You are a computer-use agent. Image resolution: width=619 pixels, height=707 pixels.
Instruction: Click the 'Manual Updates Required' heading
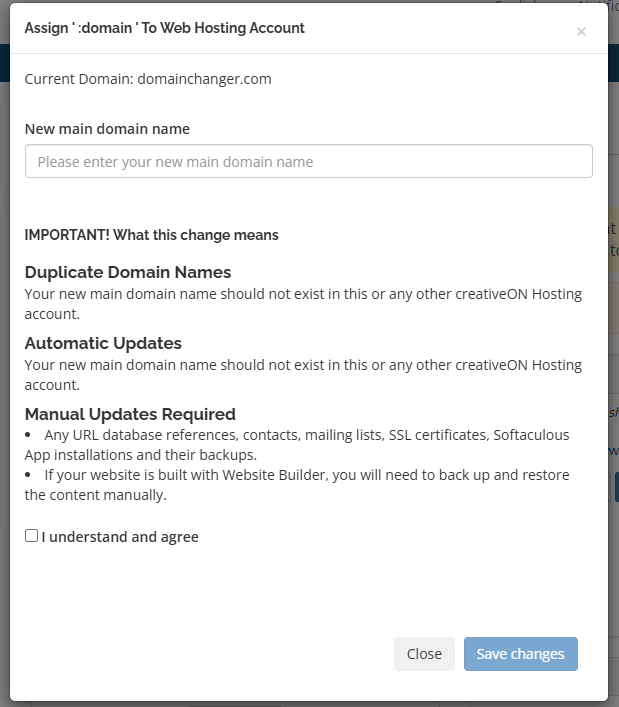coord(130,414)
